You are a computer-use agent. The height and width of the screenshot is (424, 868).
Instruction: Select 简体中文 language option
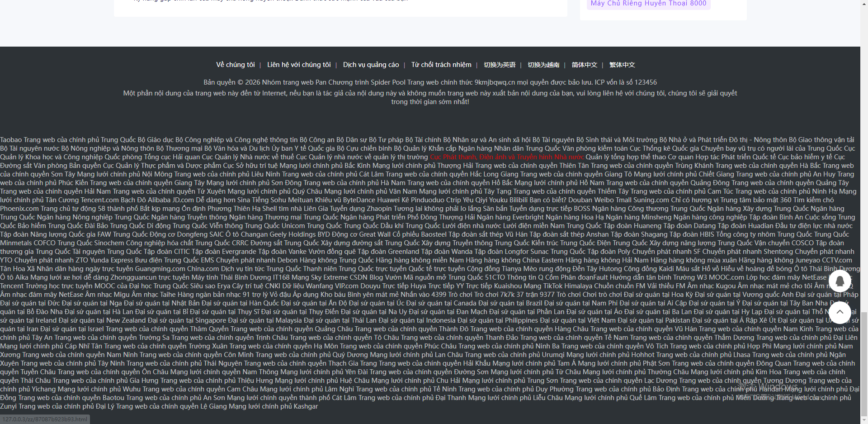click(x=584, y=65)
